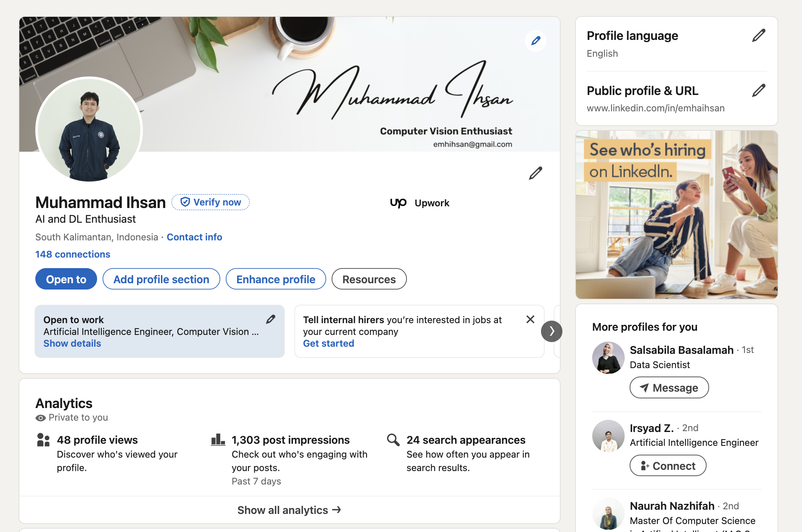Viewport: 802px width, 532px height.
Task: Dismiss the internal hirers card
Action: (x=530, y=319)
